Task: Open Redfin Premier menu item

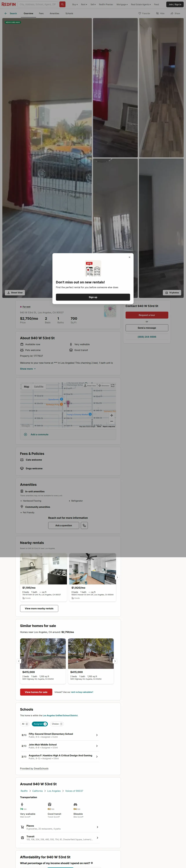Action: pos(106,4)
